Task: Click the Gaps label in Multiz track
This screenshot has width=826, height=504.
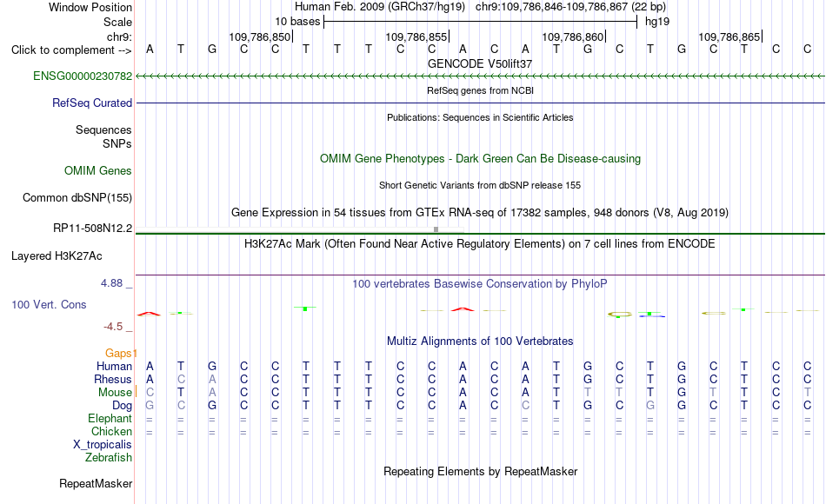Action: tap(118, 353)
